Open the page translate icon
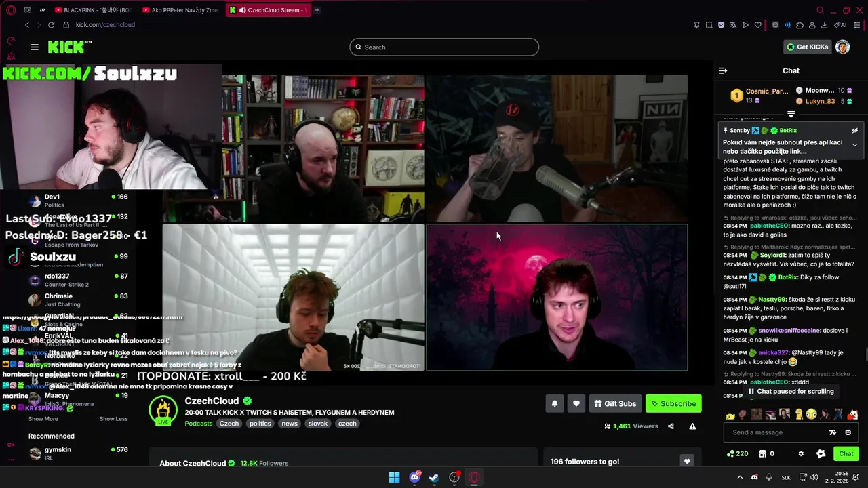This screenshot has width=868, height=488. coord(733,25)
